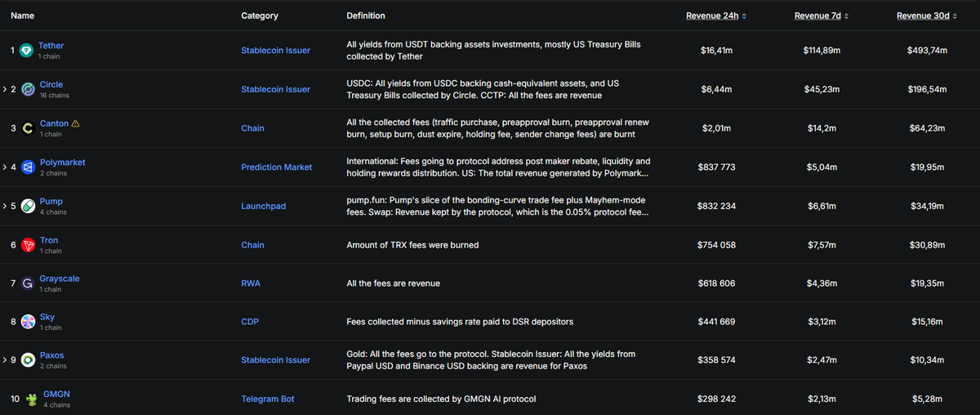980x415 pixels.
Task: Click the Polymarket logo icon
Action: 28,167
